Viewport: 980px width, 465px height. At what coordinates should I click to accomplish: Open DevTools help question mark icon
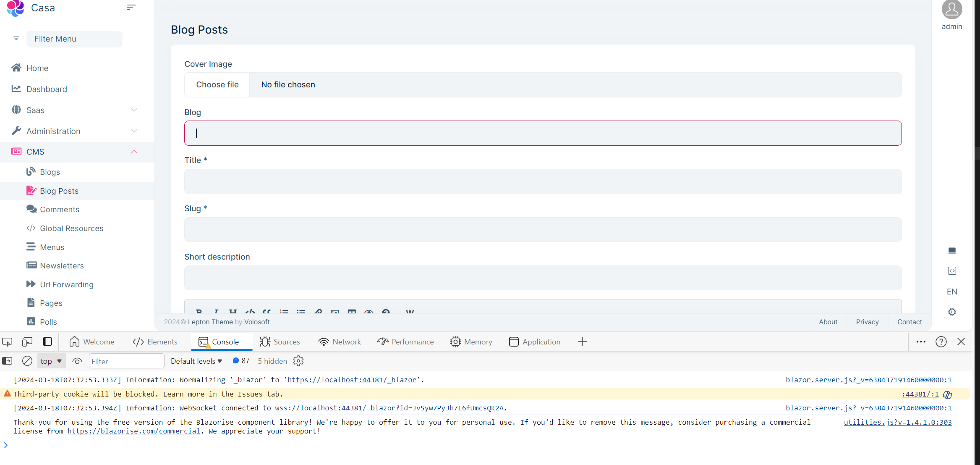click(941, 342)
